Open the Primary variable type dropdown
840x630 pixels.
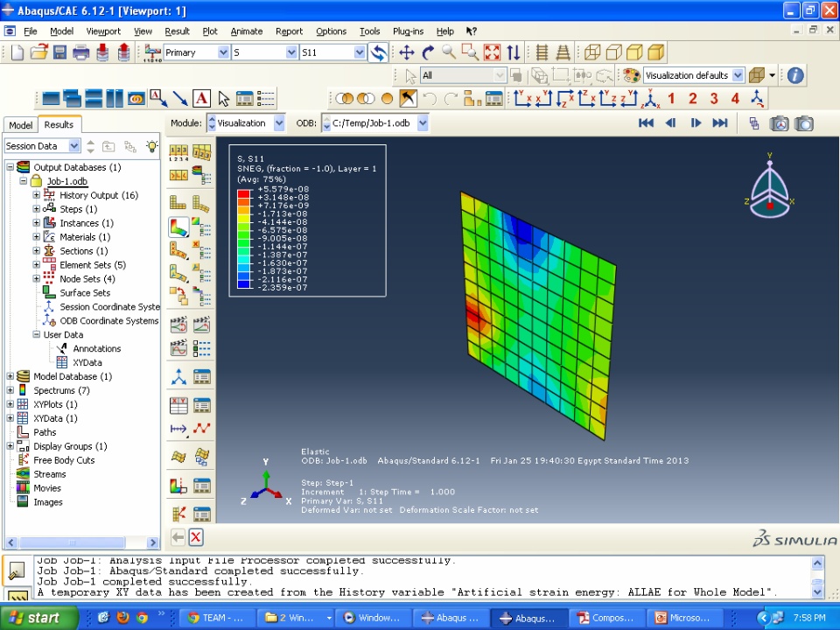[223, 52]
